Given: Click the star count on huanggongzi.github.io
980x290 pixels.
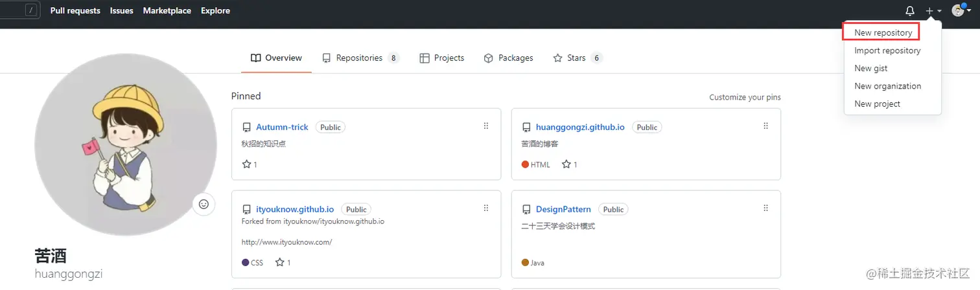Looking at the screenshot, I should click(570, 164).
